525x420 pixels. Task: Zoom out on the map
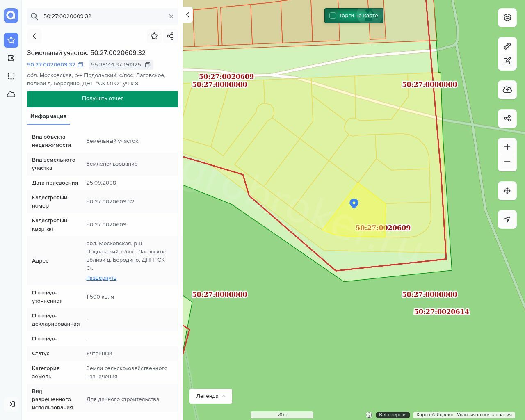click(x=507, y=162)
